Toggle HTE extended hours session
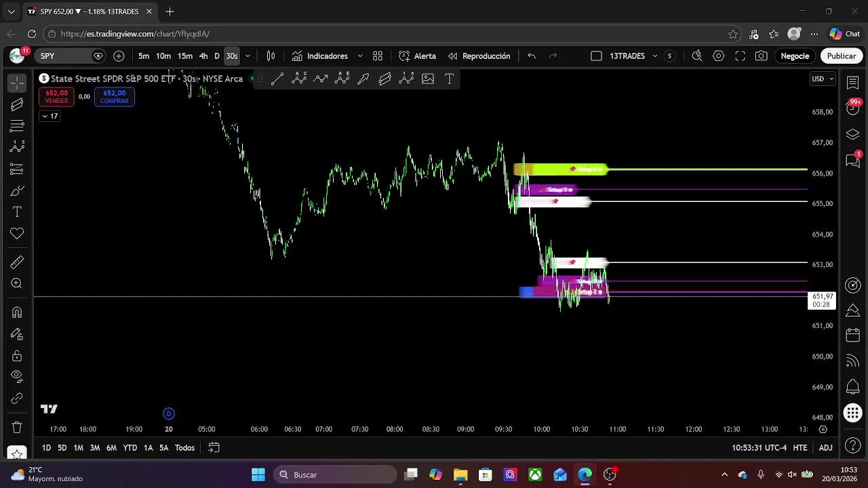The image size is (868, 488). tap(800, 448)
